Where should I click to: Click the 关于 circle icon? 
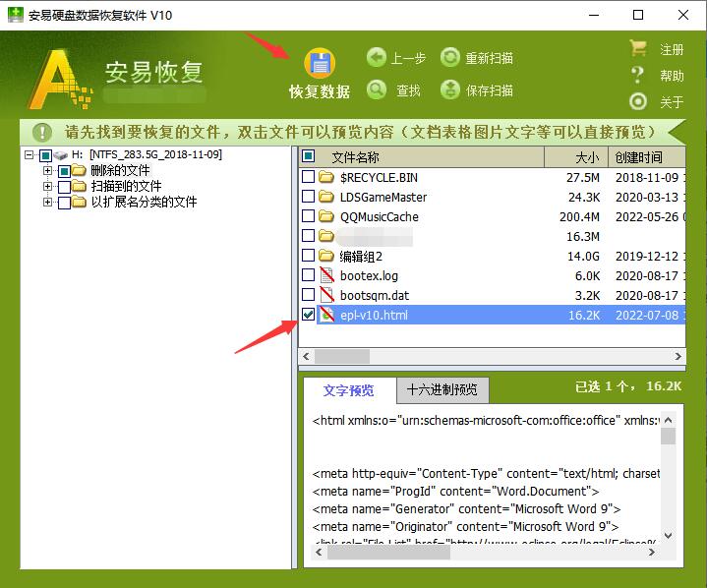pos(637,101)
